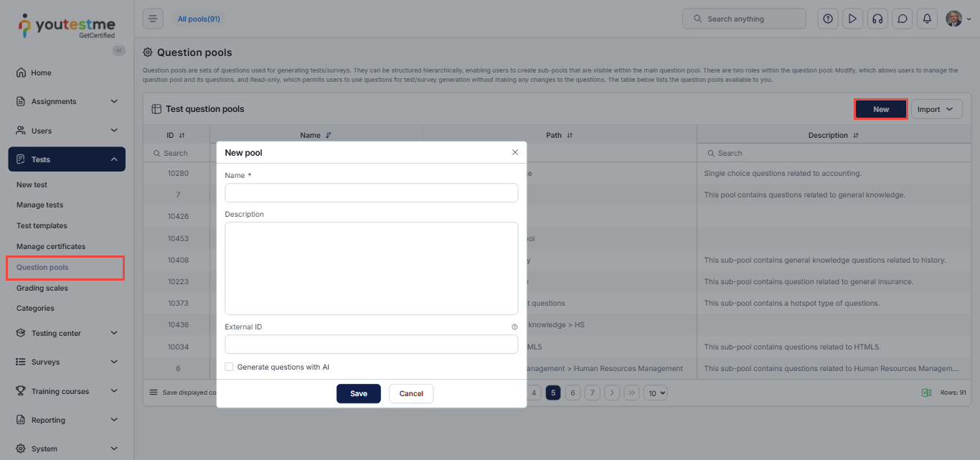
Task: Sort the table by Path column
Action: tap(570, 135)
